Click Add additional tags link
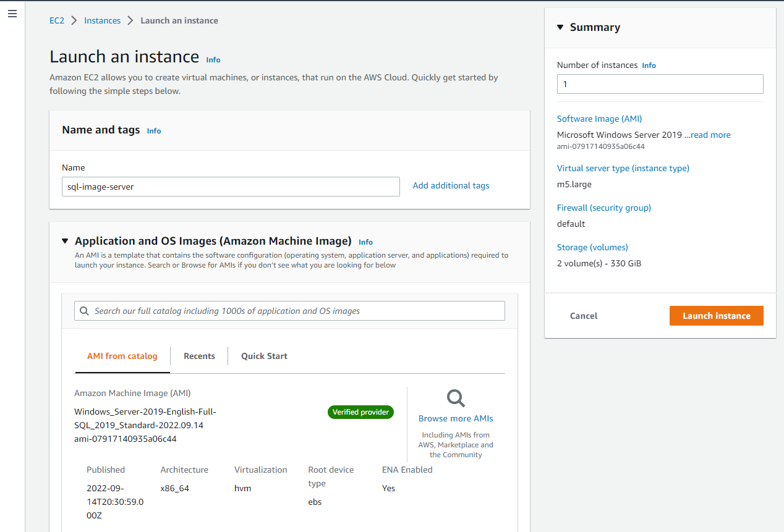Screen dimensions: 784x532 tap(451, 185)
